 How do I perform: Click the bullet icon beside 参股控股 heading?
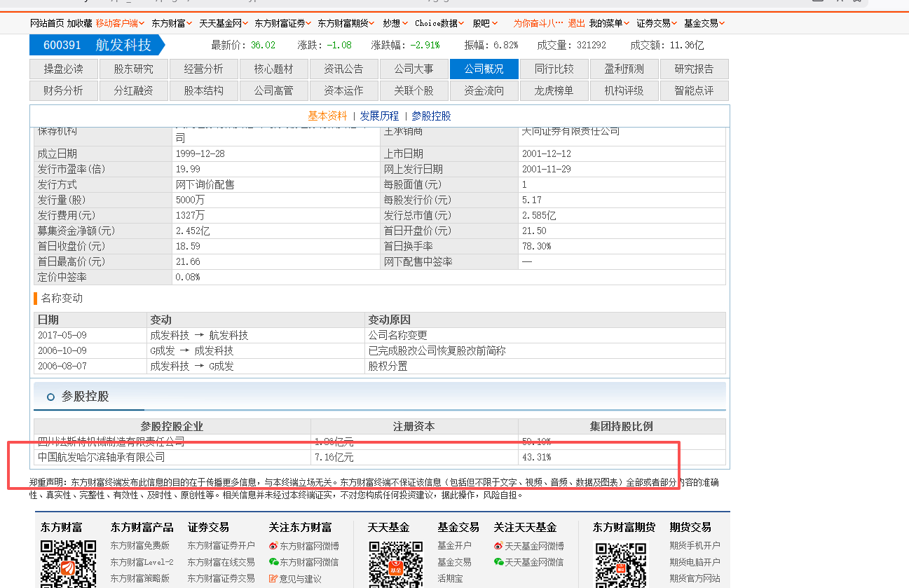[x=50, y=397]
